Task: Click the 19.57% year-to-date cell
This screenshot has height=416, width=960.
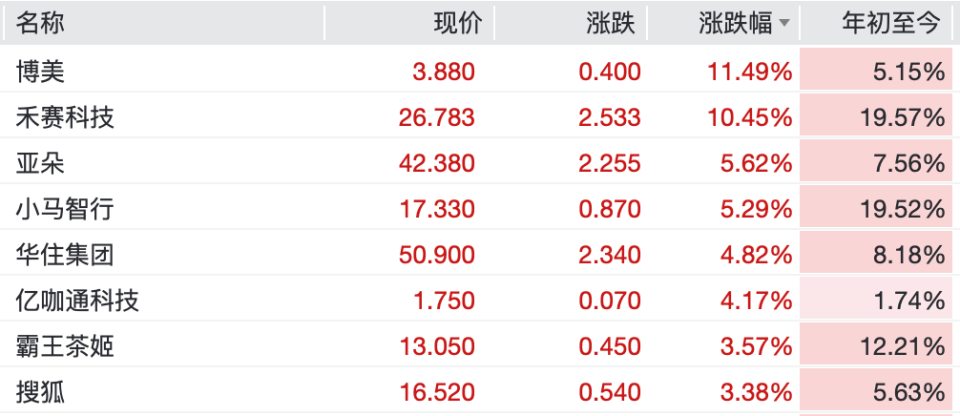Action: [x=902, y=117]
